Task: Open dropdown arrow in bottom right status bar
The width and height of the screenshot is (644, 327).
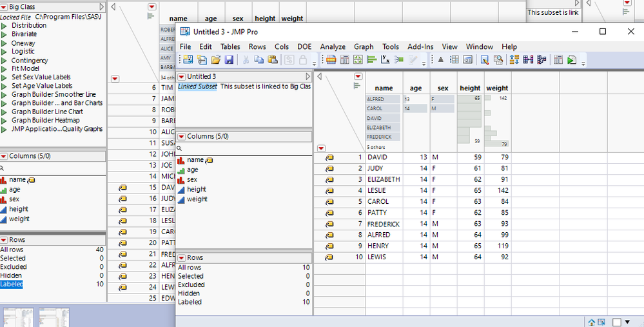Action: coord(627,322)
